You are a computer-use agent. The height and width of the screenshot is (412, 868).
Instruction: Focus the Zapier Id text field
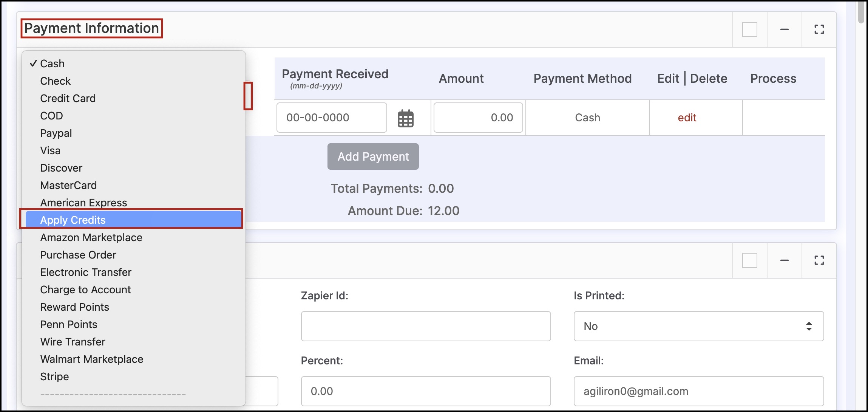425,326
